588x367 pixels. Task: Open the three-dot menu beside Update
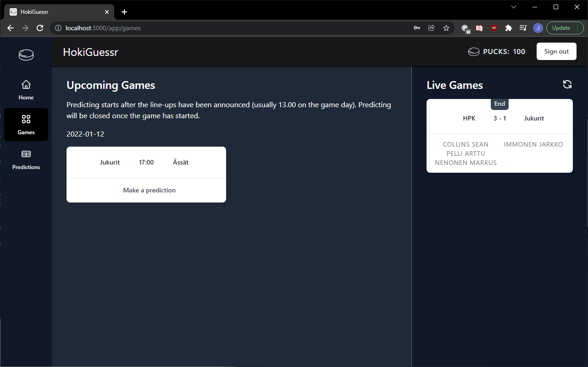(578, 28)
